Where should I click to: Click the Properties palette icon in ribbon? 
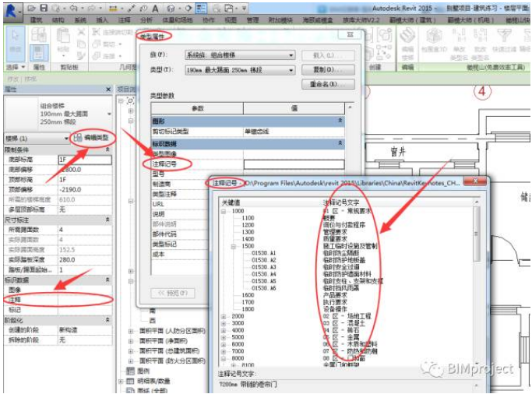(39, 53)
